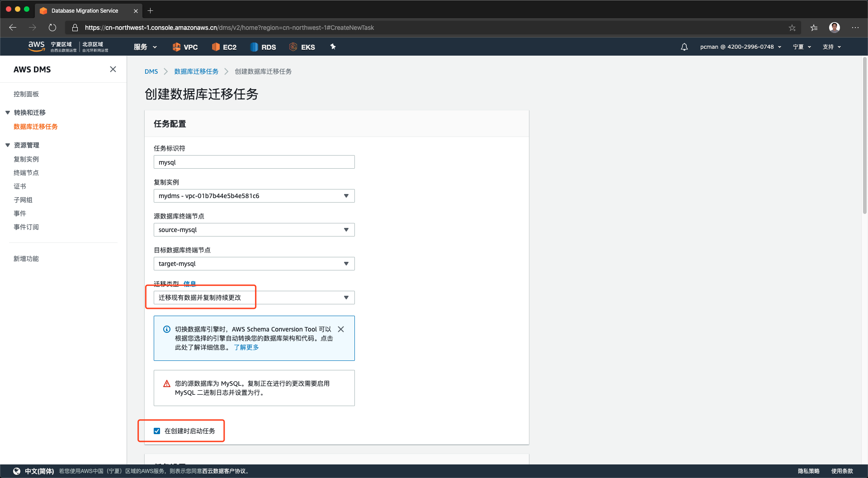Close the AWS DMS side panel
Screen dimensions: 868x478
tap(113, 69)
